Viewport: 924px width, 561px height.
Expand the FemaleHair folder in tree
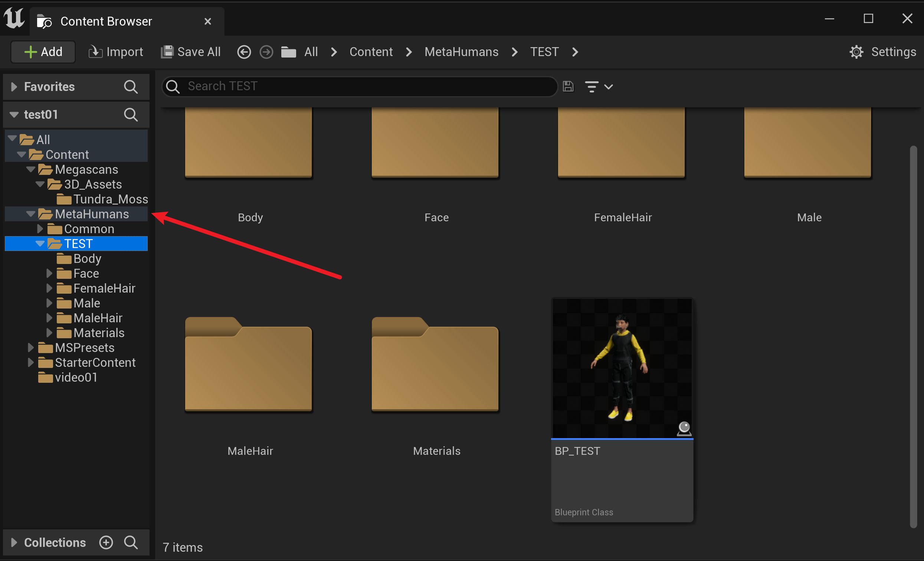49,288
